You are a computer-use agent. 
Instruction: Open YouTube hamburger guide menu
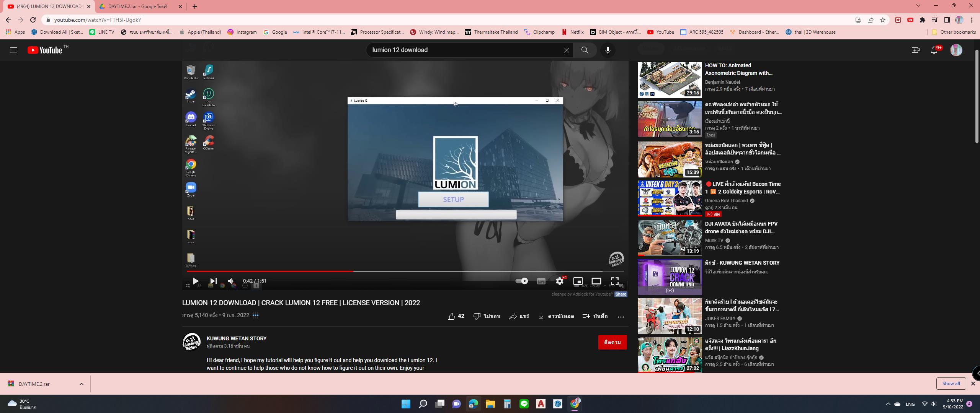click(14, 50)
